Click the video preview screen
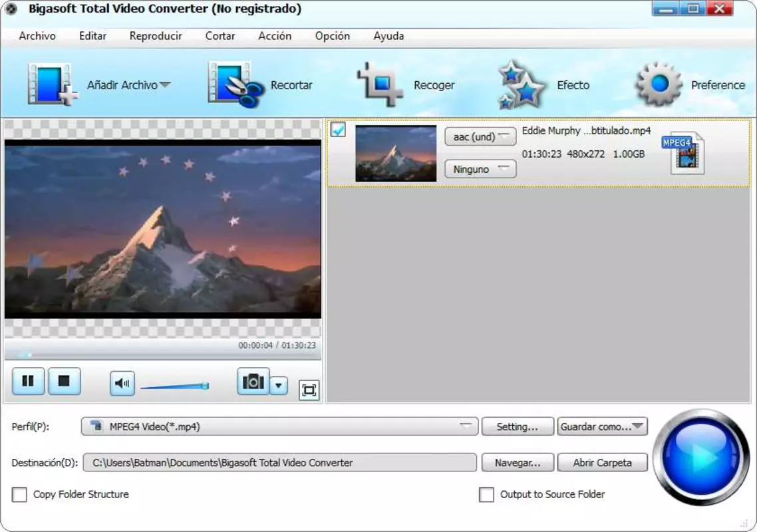The height and width of the screenshot is (532, 757). (x=163, y=229)
